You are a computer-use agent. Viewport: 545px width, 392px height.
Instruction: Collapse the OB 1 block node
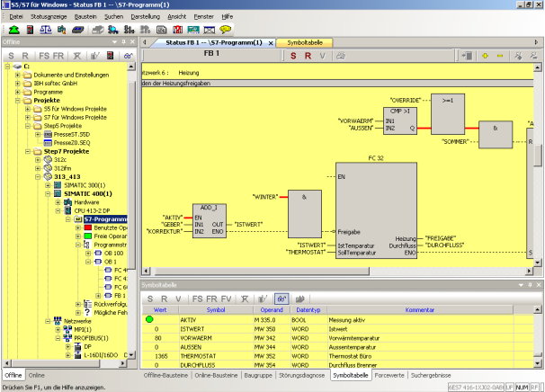(x=88, y=262)
